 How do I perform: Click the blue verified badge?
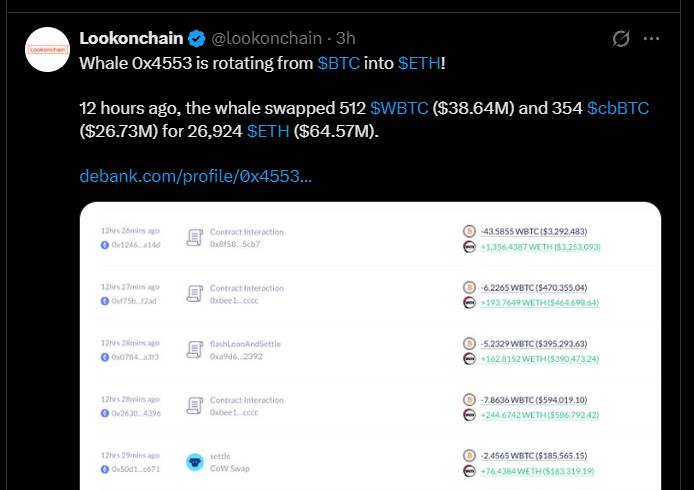pos(197,39)
